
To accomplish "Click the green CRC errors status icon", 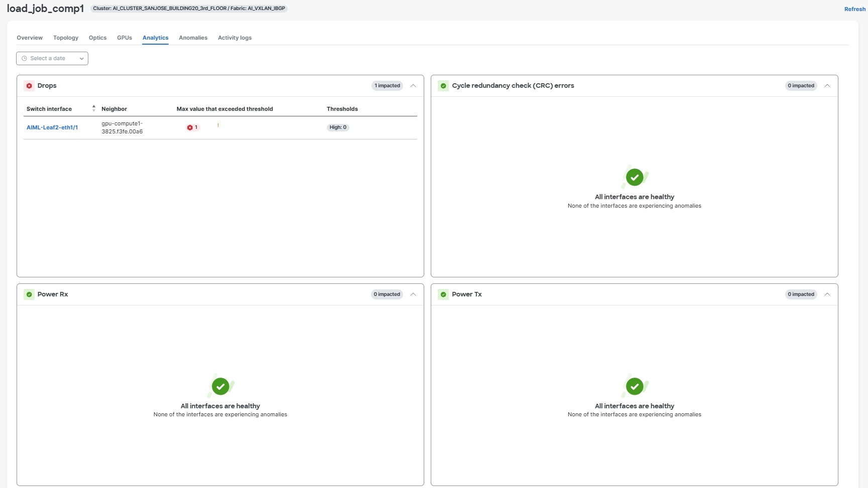I will pos(443,86).
